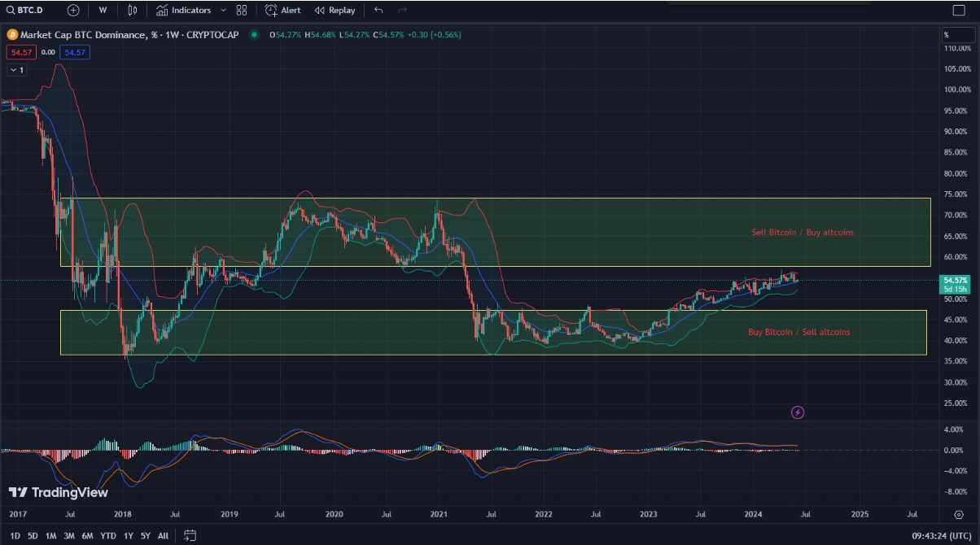Select the YTD date range
Screen dimensions: 980x545
[107, 536]
